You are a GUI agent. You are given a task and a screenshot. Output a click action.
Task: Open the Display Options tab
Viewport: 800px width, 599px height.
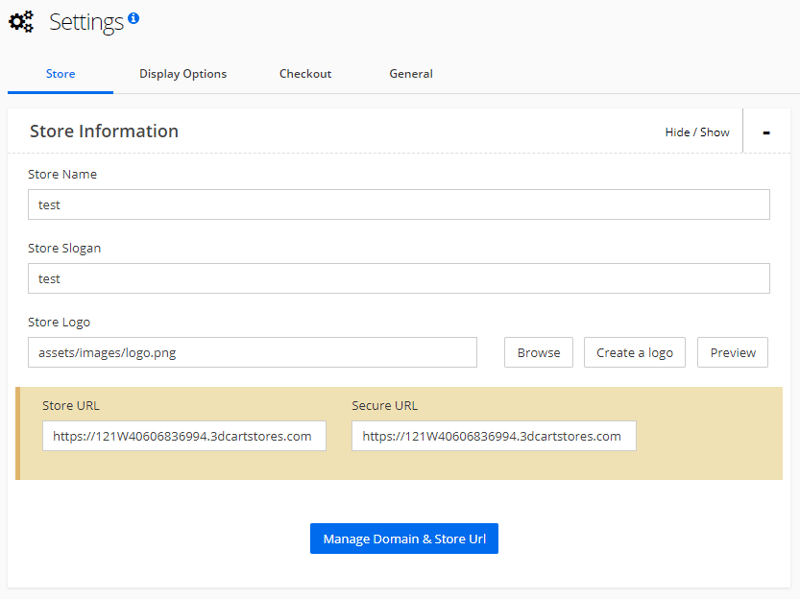click(x=183, y=74)
